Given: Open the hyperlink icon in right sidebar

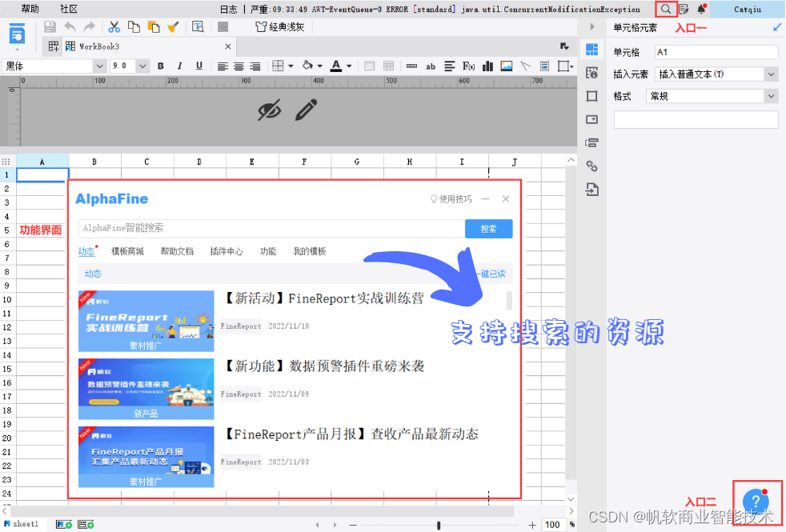Looking at the screenshot, I should (592, 166).
